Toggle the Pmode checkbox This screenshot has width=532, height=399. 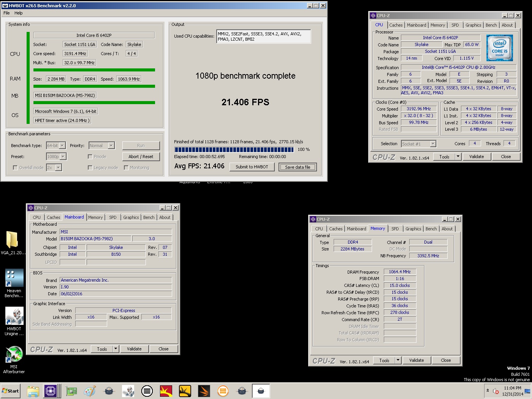click(90, 157)
